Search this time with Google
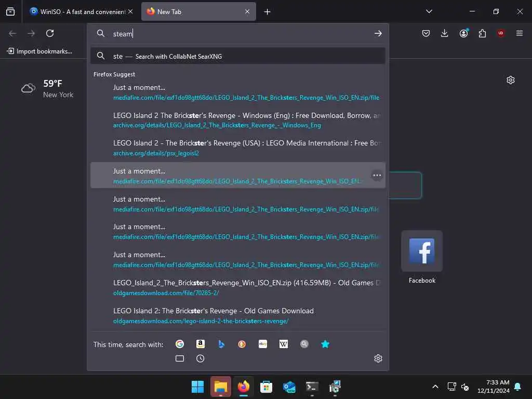532x399 pixels. pyautogui.click(x=179, y=344)
